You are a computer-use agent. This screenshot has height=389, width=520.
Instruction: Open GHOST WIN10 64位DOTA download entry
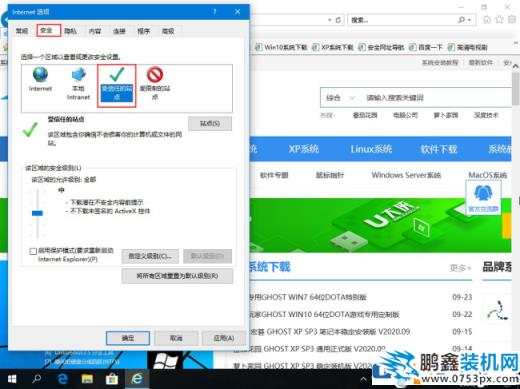[325, 314]
